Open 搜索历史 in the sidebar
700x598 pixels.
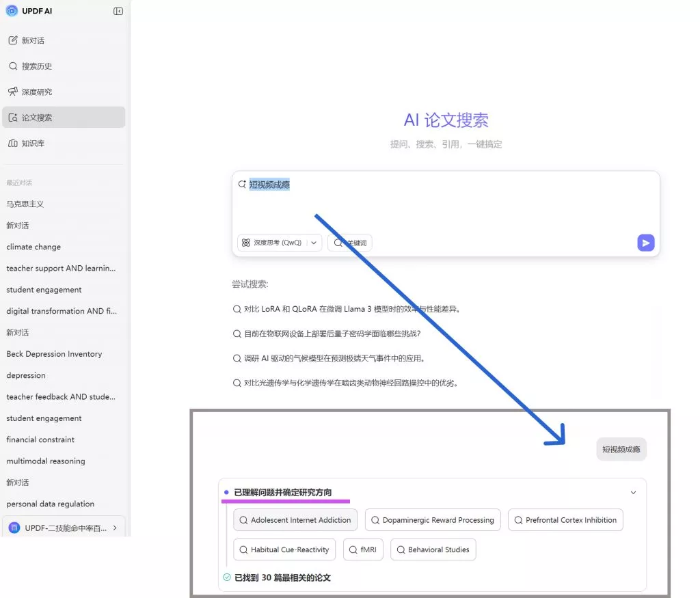[36, 66]
